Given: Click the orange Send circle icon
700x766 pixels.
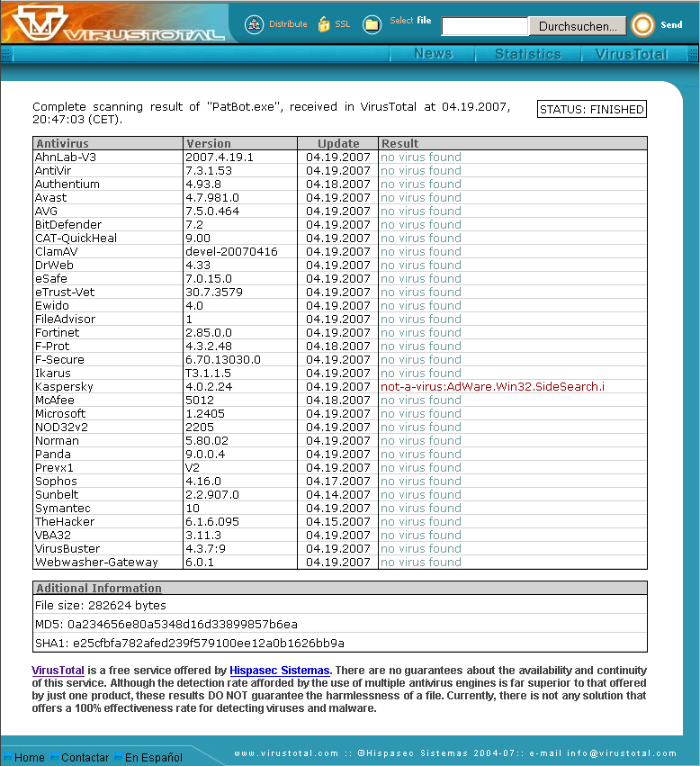Looking at the screenshot, I should [x=642, y=25].
